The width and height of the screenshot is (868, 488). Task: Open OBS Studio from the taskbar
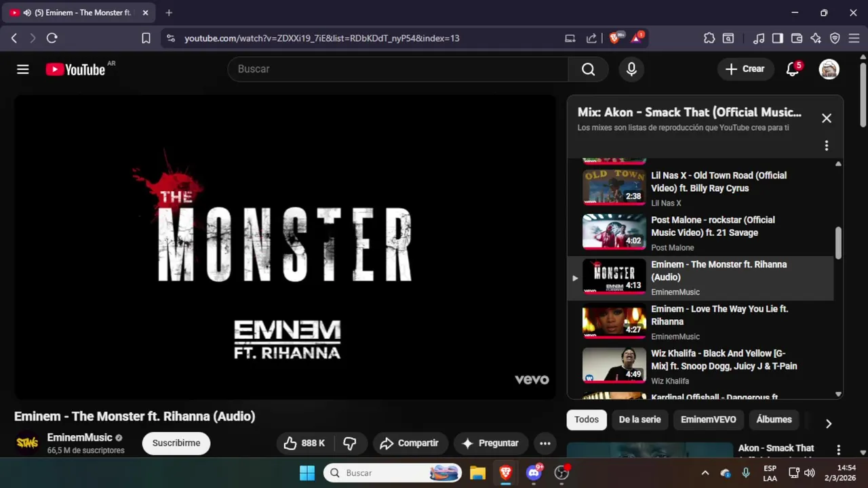point(561,473)
